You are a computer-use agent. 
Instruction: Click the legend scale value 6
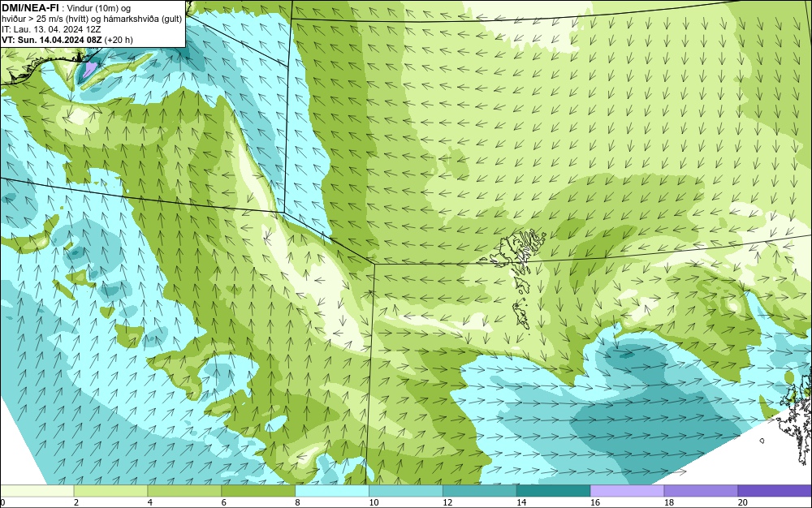224,502
